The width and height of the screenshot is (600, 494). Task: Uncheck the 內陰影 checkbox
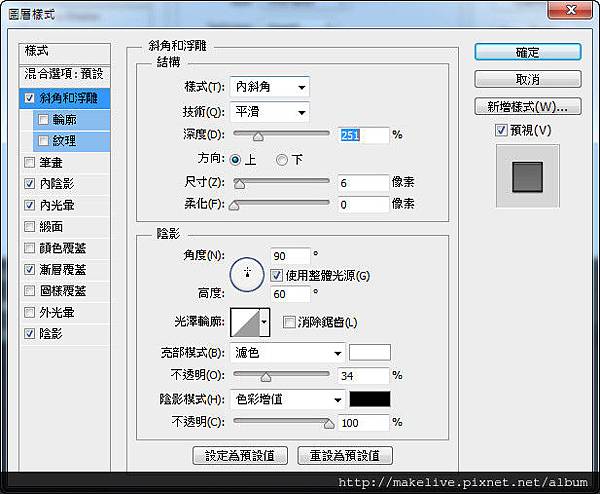pyautogui.click(x=29, y=184)
